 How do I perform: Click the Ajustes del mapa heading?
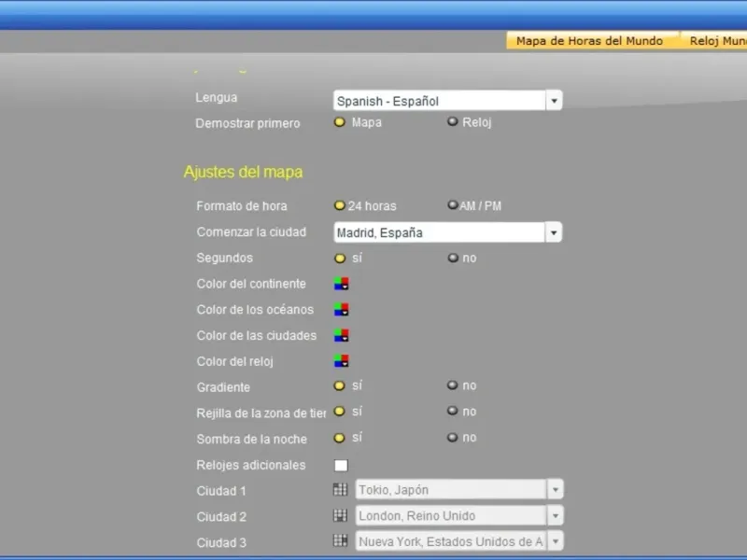243,172
